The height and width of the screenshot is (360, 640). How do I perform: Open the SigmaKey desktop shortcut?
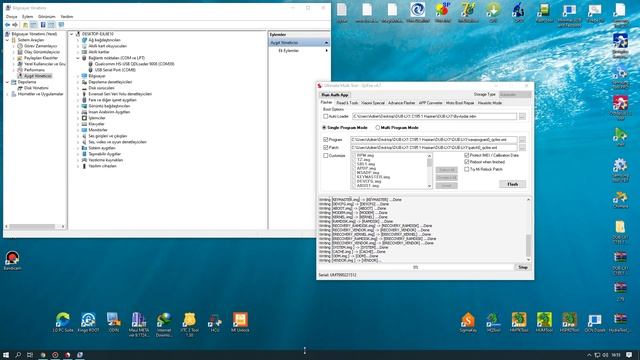click(x=468, y=322)
